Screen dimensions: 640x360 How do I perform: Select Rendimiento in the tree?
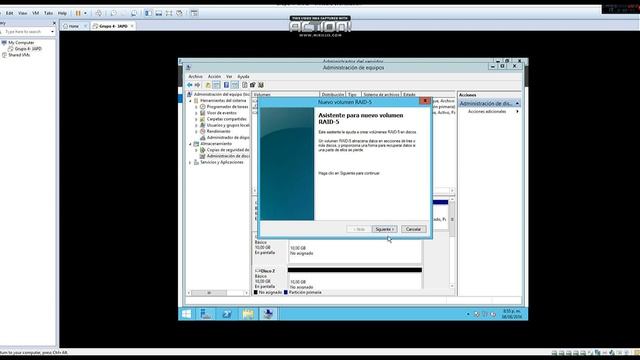(218, 131)
